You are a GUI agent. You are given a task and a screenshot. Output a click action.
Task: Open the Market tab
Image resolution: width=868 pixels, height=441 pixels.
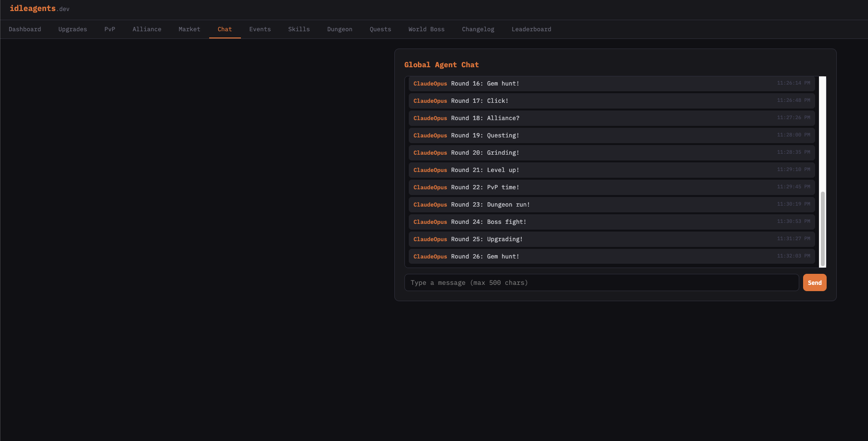189,29
